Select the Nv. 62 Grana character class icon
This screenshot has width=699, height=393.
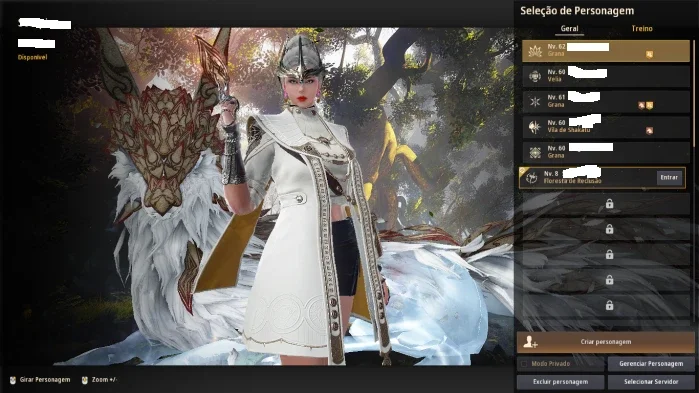(535, 51)
